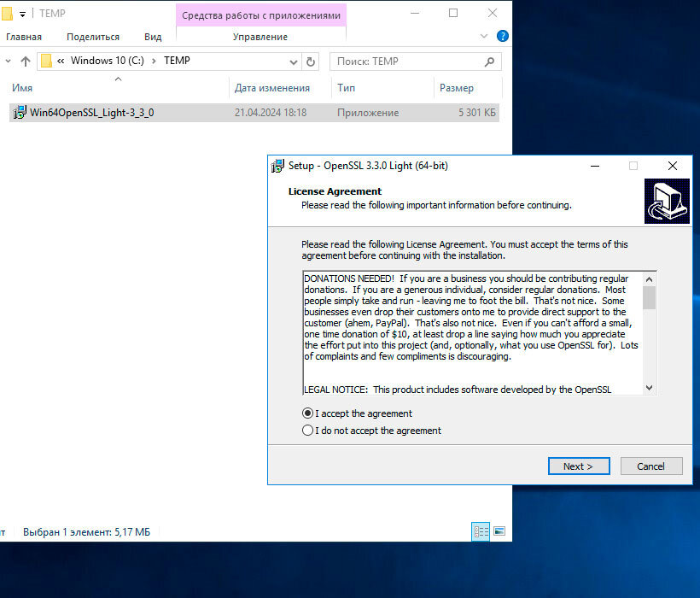
Task: Switch to details view in Explorer
Action: tap(481, 531)
